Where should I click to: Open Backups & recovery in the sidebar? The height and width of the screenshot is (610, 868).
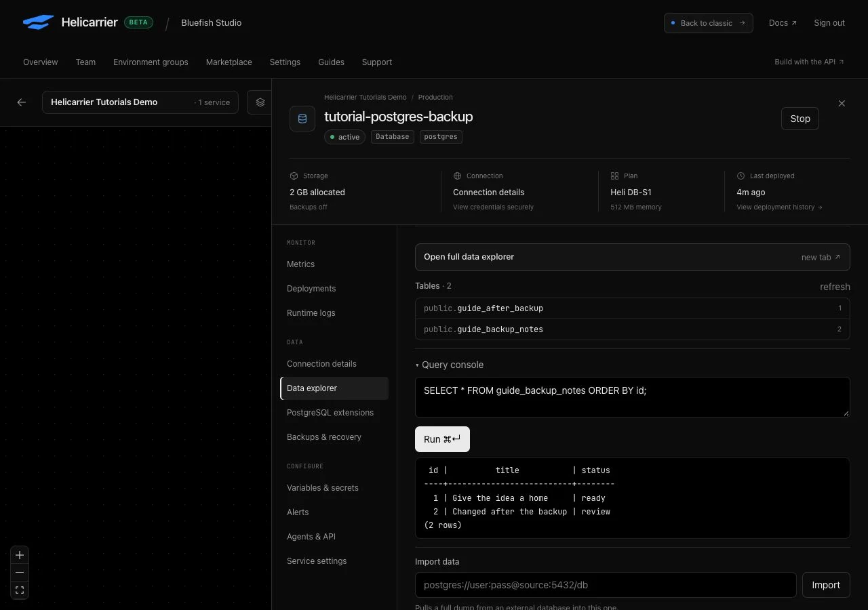[x=334, y=437]
